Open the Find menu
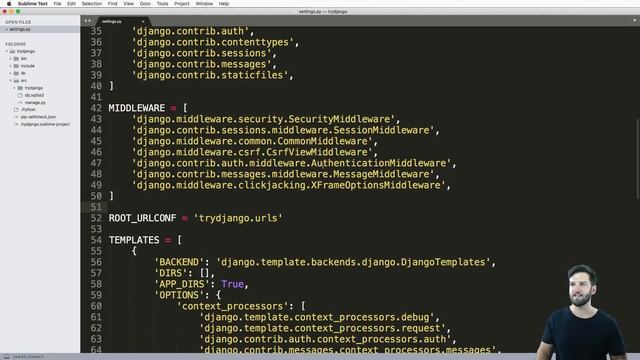 point(113,4)
